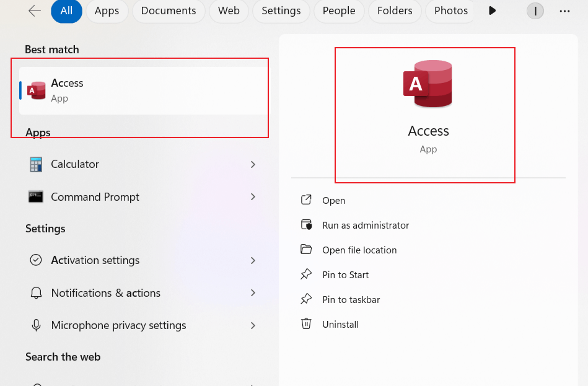This screenshot has height=386, width=588.
Task: Click the Activation settings checkmark icon
Action: [36, 260]
